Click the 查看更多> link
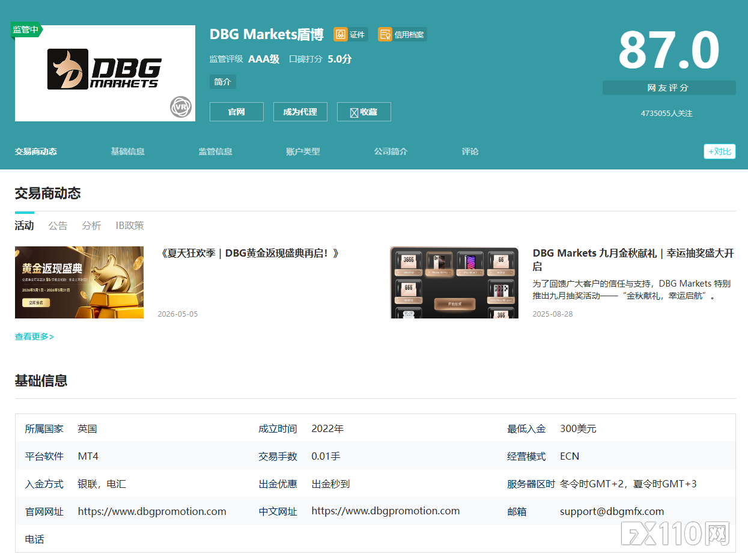This screenshot has height=560, width=748. pyautogui.click(x=35, y=336)
